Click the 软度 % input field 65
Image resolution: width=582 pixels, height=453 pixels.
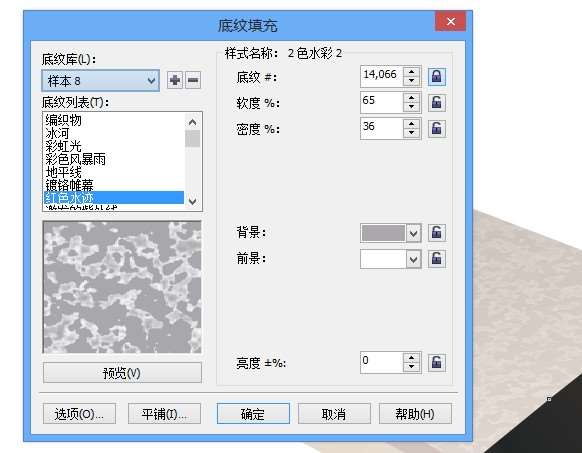tap(382, 102)
